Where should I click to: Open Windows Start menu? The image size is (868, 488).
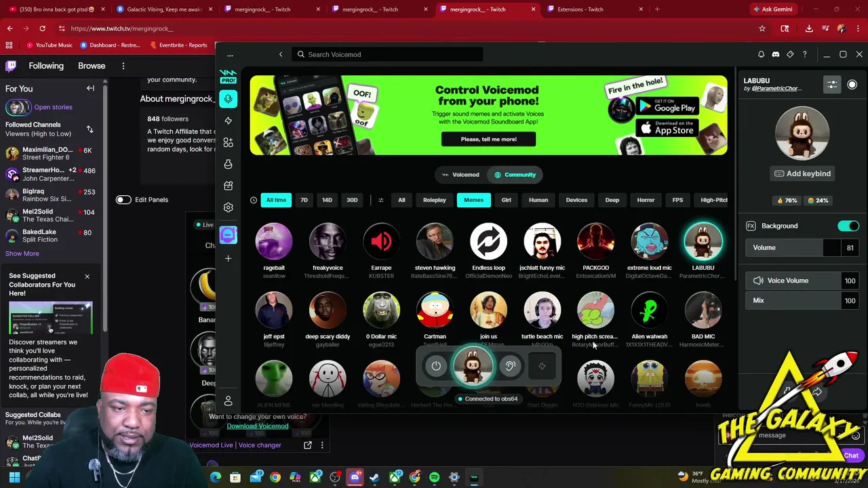point(14,478)
